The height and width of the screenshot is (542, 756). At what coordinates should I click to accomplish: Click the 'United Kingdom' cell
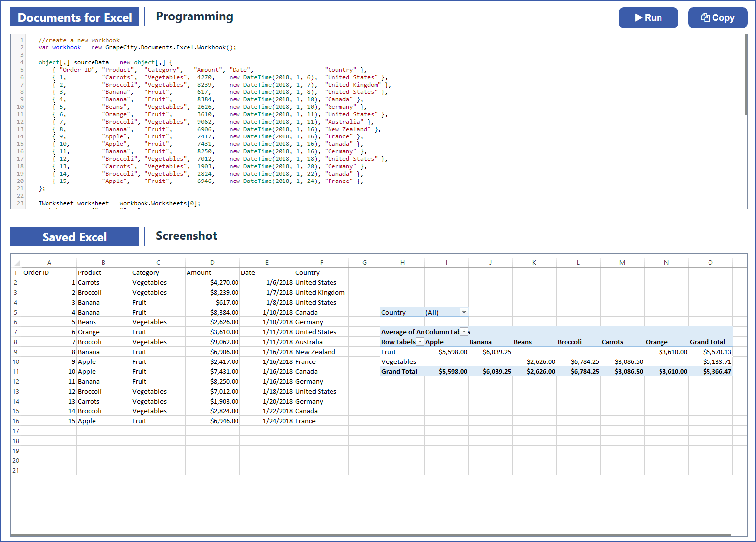point(321,292)
